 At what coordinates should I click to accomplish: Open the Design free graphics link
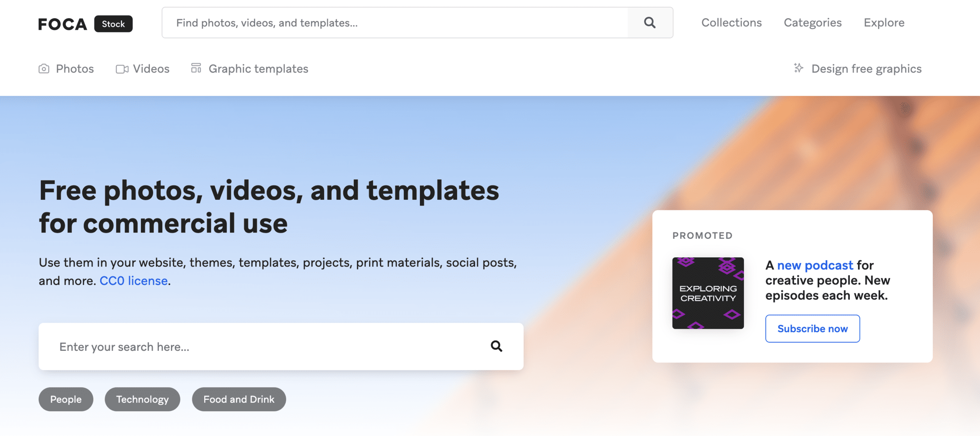[x=866, y=69]
